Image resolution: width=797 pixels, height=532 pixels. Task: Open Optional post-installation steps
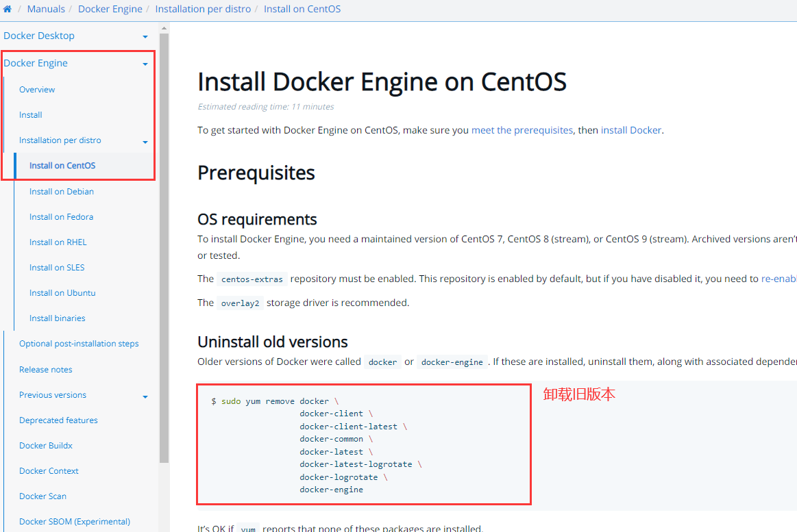click(x=79, y=344)
